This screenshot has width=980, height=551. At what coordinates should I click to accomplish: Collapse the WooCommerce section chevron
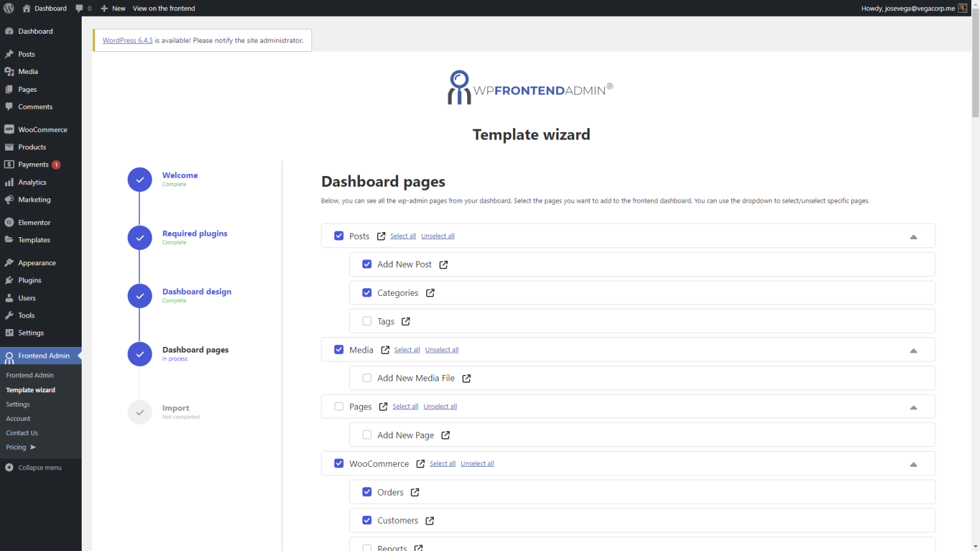914,464
